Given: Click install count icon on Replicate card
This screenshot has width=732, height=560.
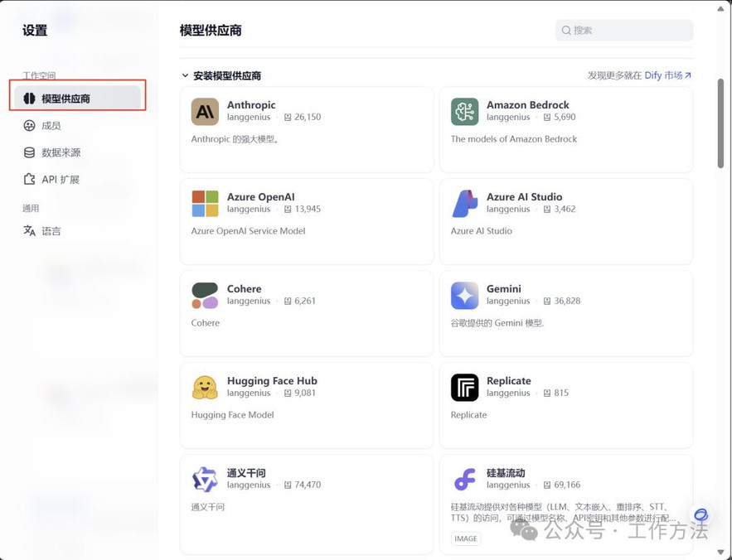Looking at the screenshot, I should tap(547, 393).
